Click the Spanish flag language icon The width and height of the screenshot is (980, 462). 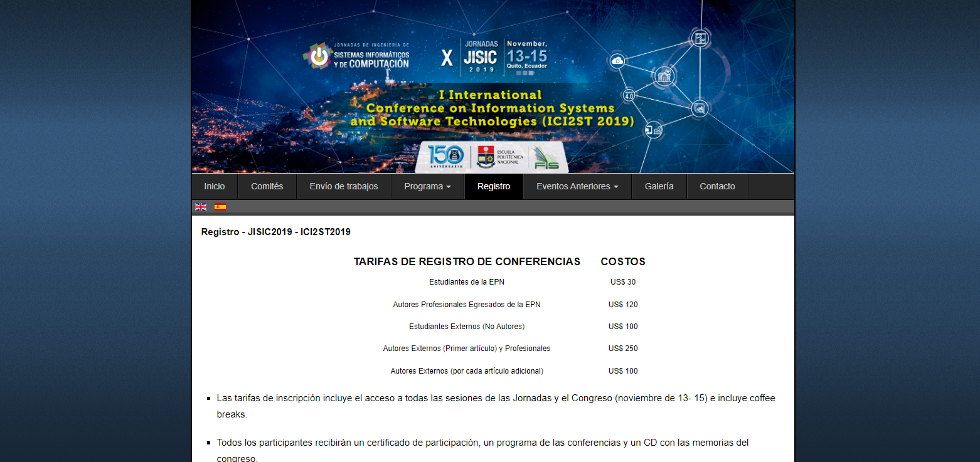coord(220,207)
